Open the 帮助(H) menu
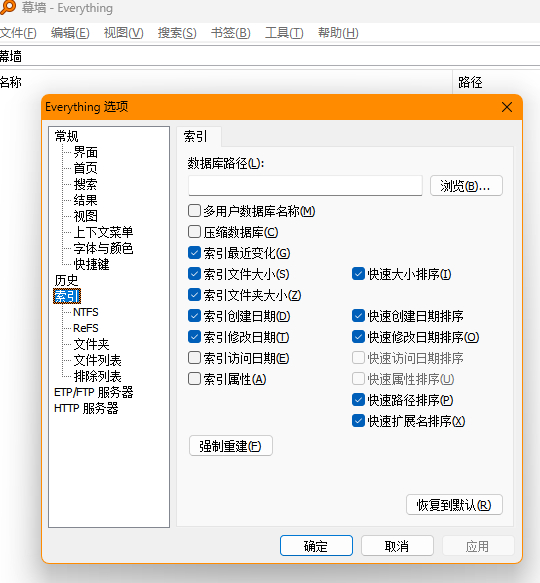 coord(338,33)
